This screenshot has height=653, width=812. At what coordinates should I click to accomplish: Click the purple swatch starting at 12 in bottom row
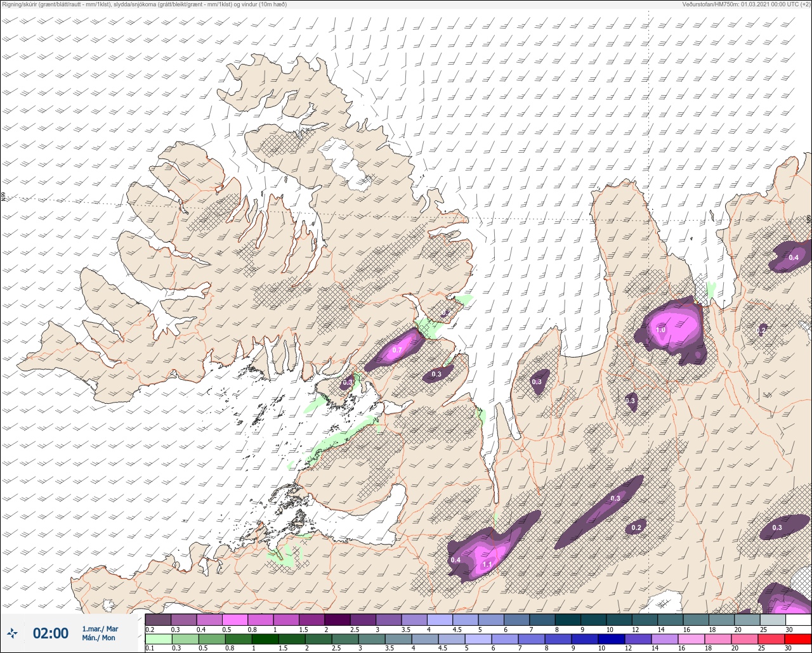pos(638,639)
